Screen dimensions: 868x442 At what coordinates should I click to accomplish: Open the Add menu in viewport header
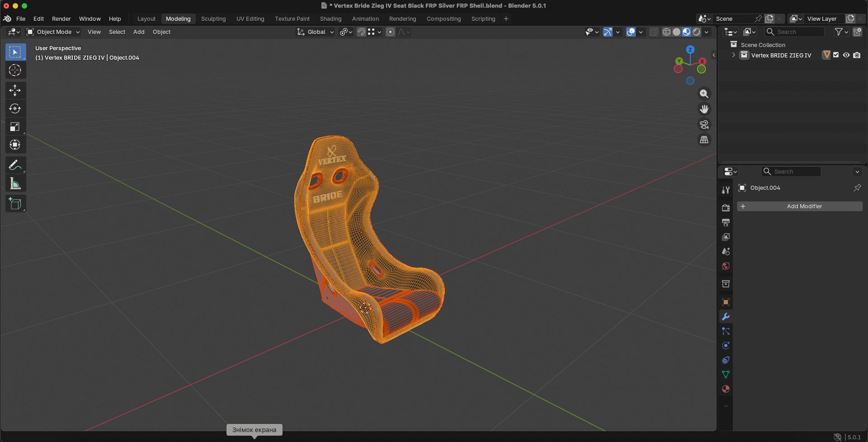click(x=139, y=32)
